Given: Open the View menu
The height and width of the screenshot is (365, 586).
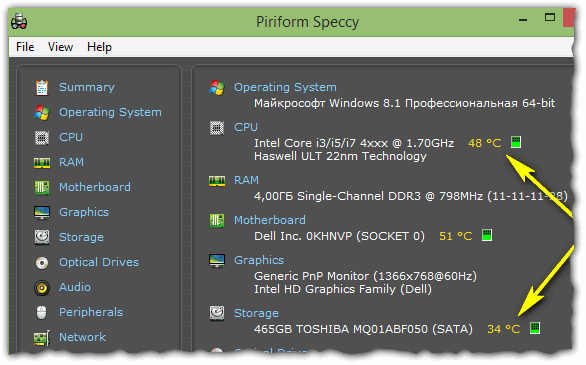Looking at the screenshot, I should (60, 47).
